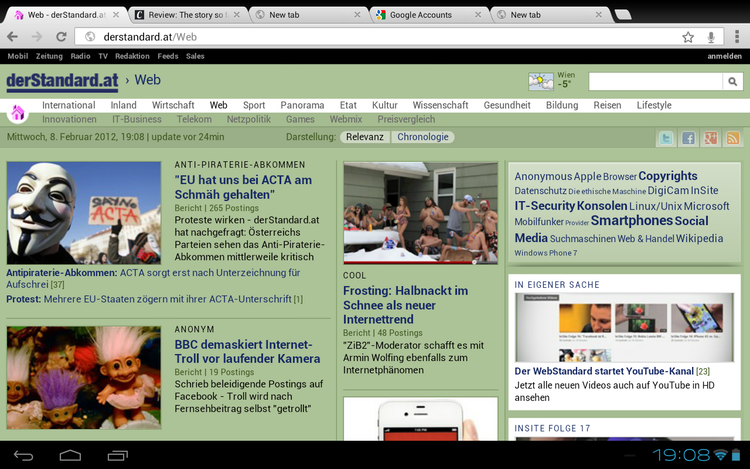Viewport: 750px width, 469px height.
Task: Open the Sport section in navigation
Action: tap(254, 105)
